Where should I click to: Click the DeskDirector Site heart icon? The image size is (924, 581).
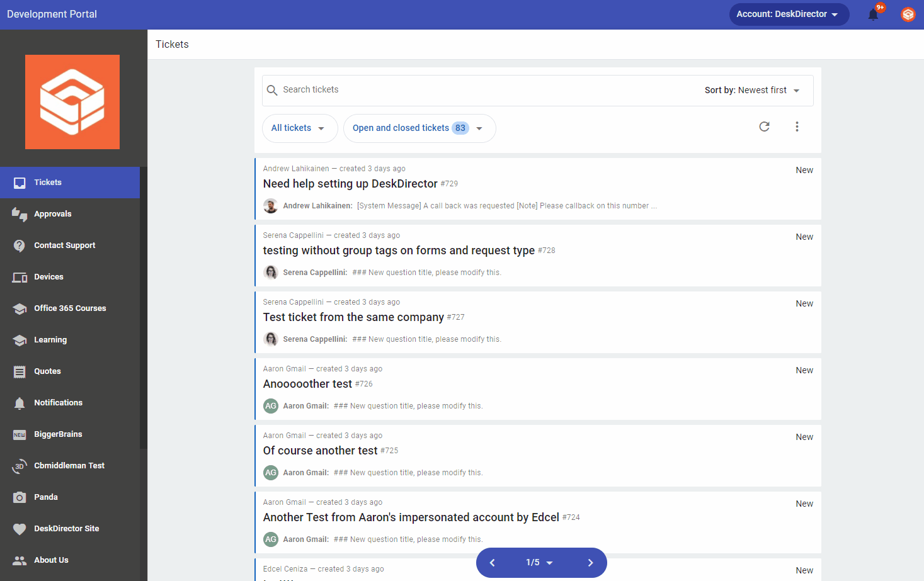click(20, 529)
